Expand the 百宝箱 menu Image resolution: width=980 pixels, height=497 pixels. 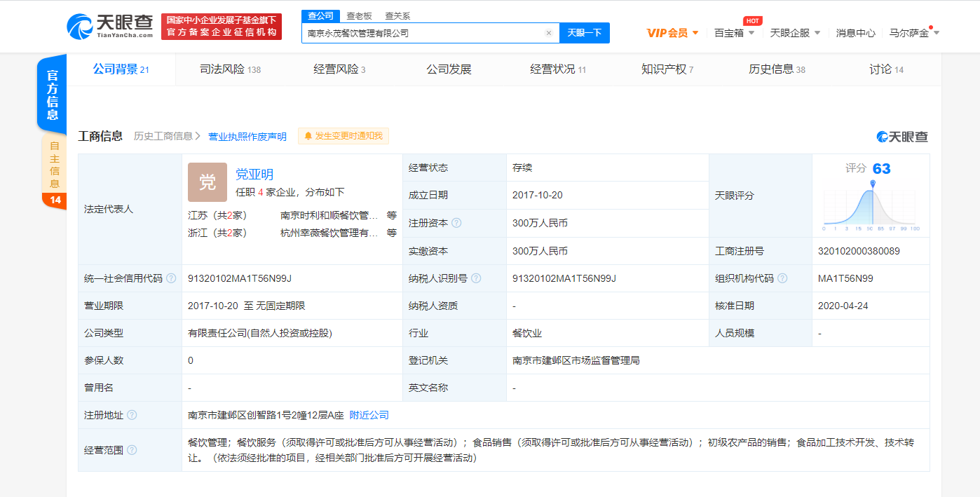pos(734,33)
